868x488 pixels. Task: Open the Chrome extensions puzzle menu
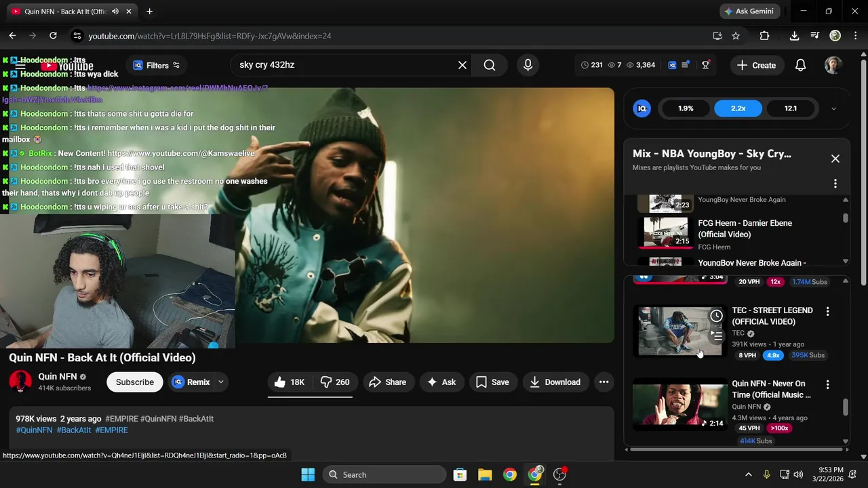[x=764, y=36]
